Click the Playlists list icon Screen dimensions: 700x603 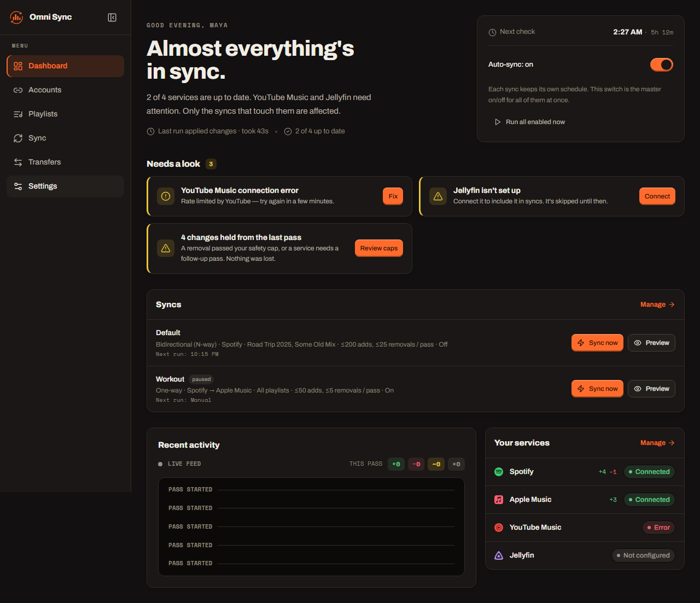point(18,114)
